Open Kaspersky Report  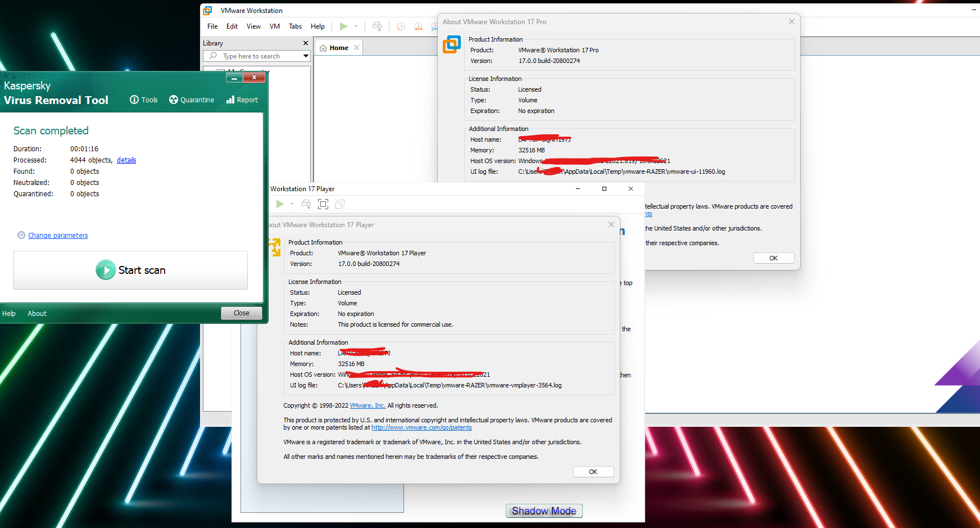[x=242, y=100]
